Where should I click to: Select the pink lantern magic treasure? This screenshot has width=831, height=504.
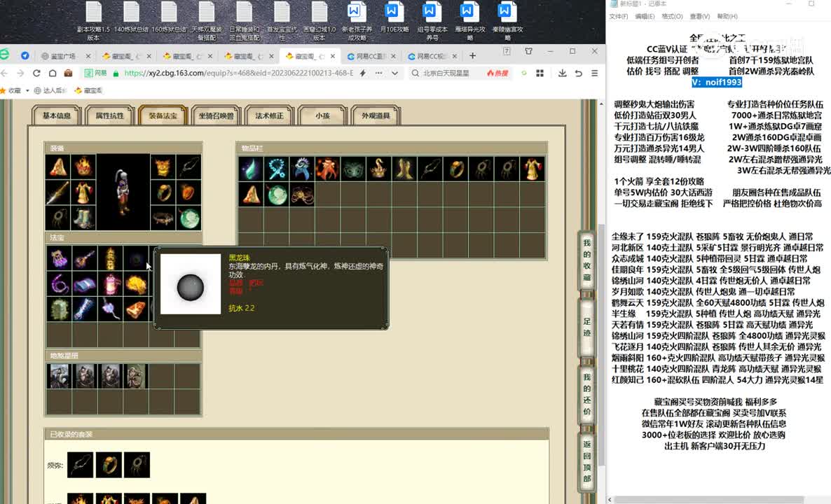click(110, 283)
